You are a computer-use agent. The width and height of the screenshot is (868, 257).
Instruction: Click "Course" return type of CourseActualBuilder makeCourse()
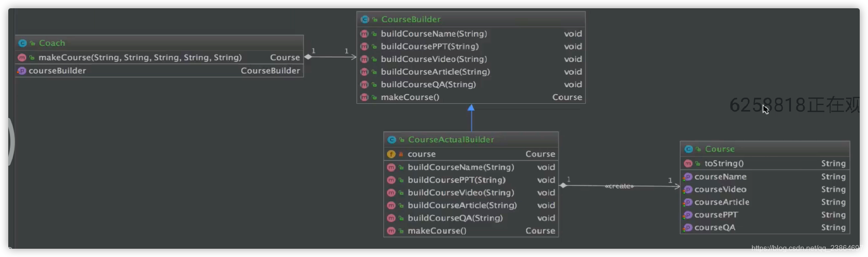click(x=540, y=231)
